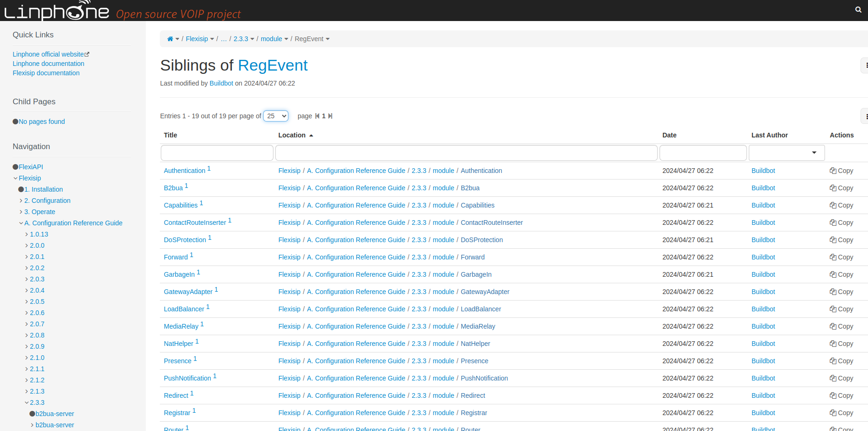The image size is (868, 431).
Task: Click Copy icon for Forward row
Action: (832, 257)
